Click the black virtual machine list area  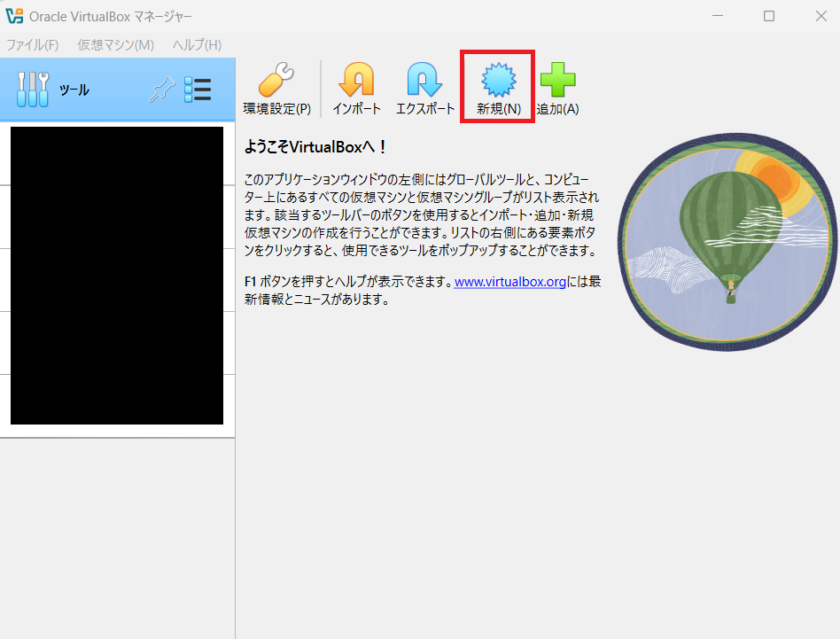pos(117,275)
